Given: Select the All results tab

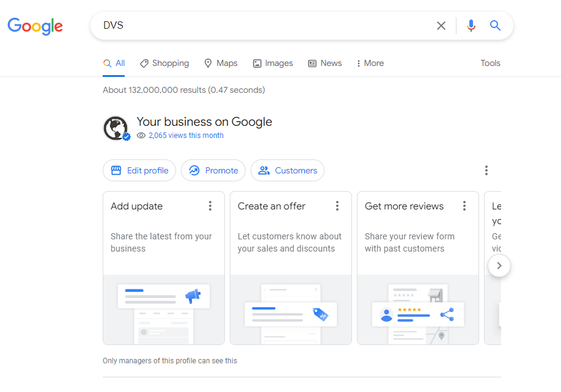Looking at the screenshot, I should [114, 64].
